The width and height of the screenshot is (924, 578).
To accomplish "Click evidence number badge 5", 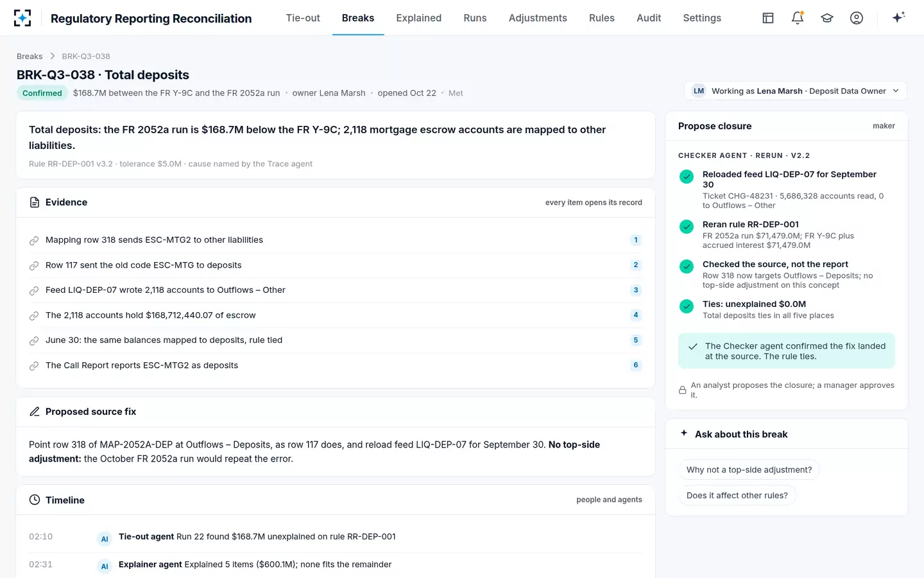I will (x=636, y=340).
